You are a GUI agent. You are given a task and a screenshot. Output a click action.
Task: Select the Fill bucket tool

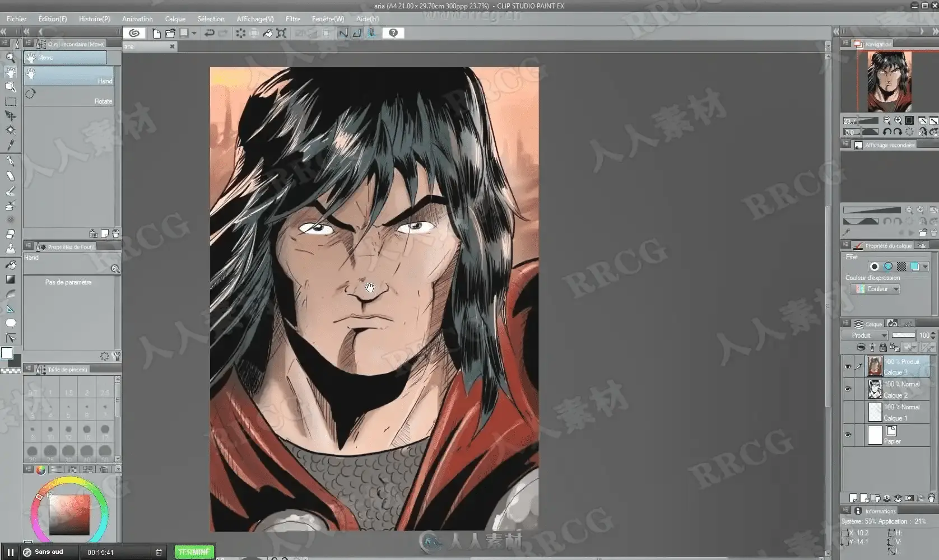pos(10,264)
